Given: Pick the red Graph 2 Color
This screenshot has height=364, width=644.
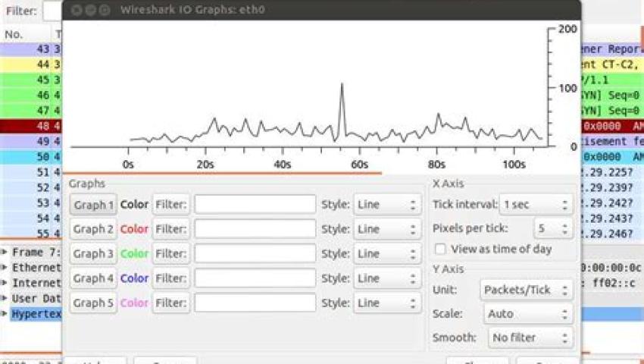Looking at the screenshot, I should (x=134, y=229).
